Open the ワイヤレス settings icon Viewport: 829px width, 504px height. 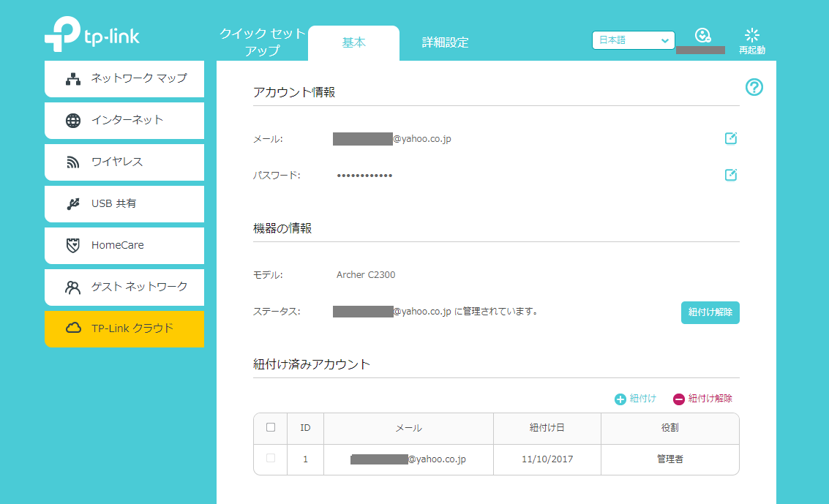pos(72,162)
